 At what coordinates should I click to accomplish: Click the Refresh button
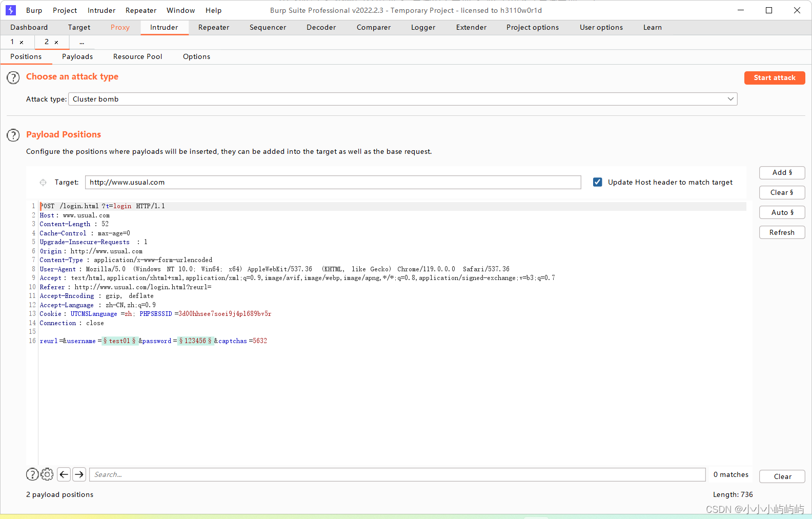782,232
